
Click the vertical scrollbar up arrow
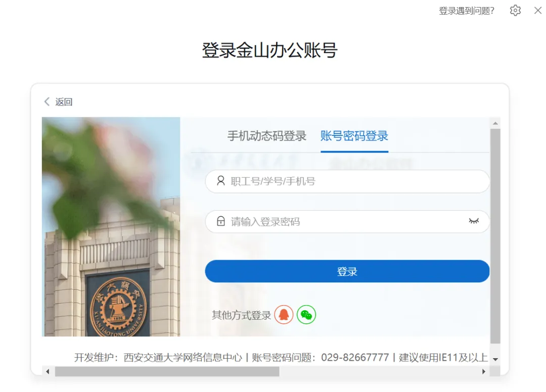pyautogui.click(x=495, y=123)
